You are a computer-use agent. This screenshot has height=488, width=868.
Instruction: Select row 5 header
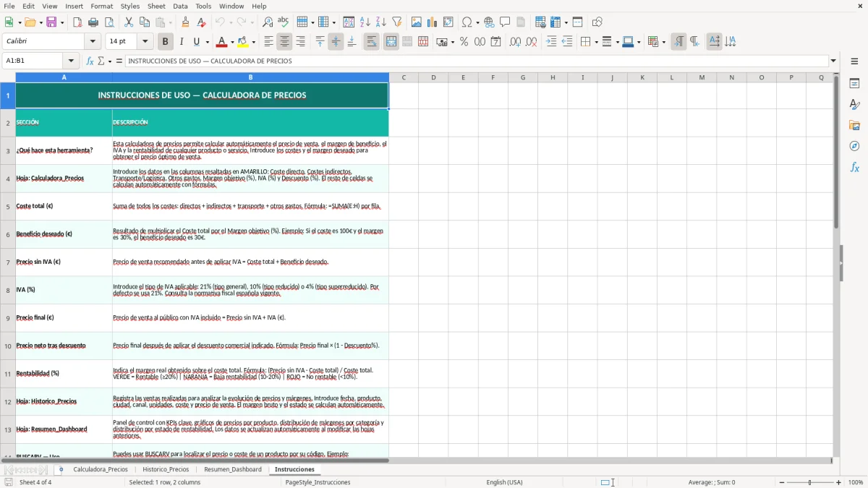click(8, 206)
